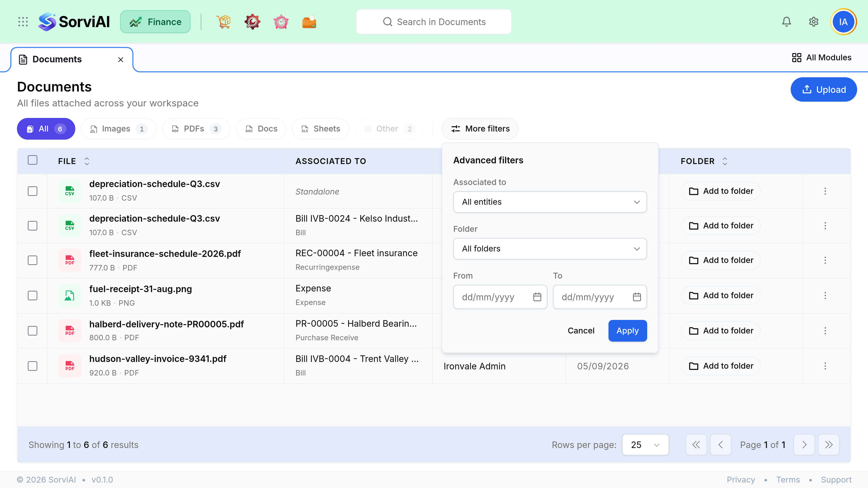868x488 pixels.
Task: Open the red gear wrench module icon
Action: (x=252, y=22)
